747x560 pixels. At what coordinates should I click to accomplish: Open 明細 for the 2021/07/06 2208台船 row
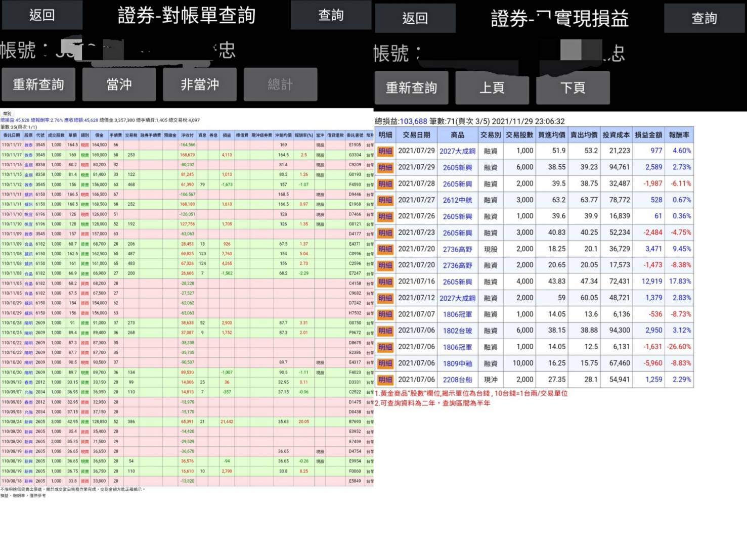[x=385, y=380]
